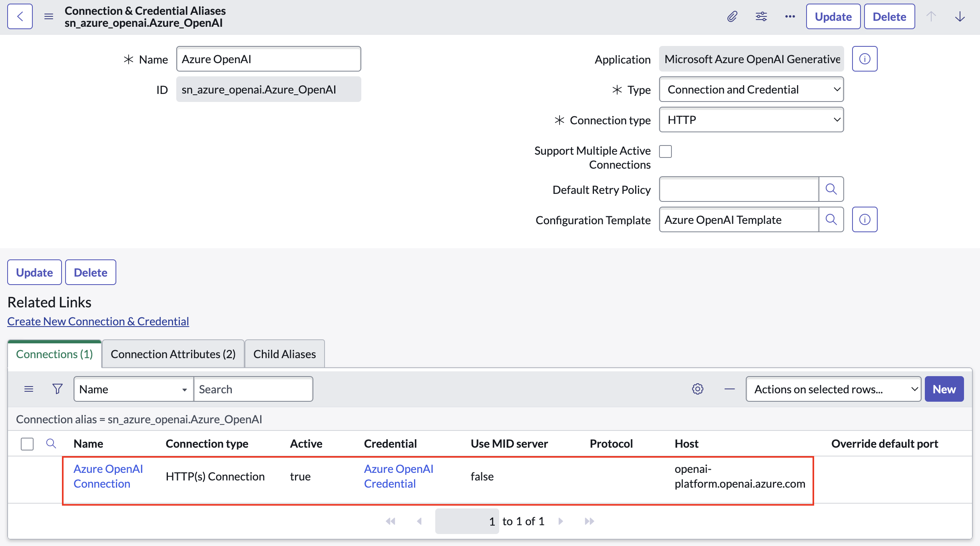Focus the Default Retry Policy field
The image size is (980, 546).
tap(739, 189)
